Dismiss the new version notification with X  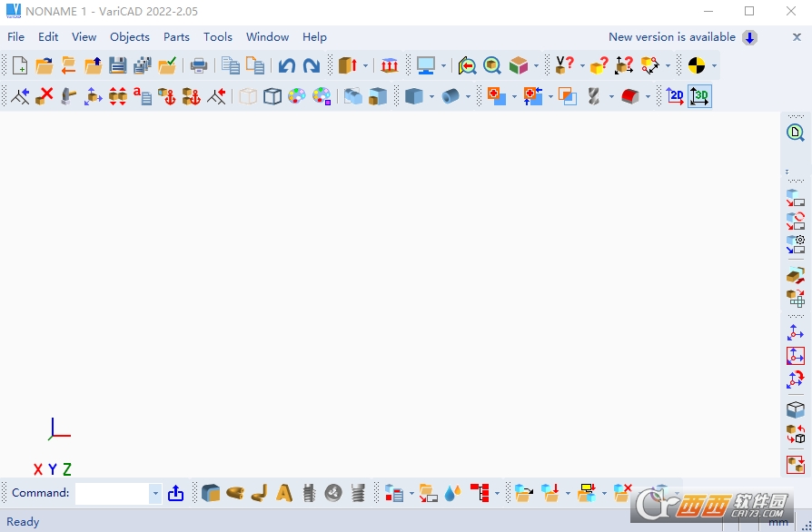coord(797,37)
